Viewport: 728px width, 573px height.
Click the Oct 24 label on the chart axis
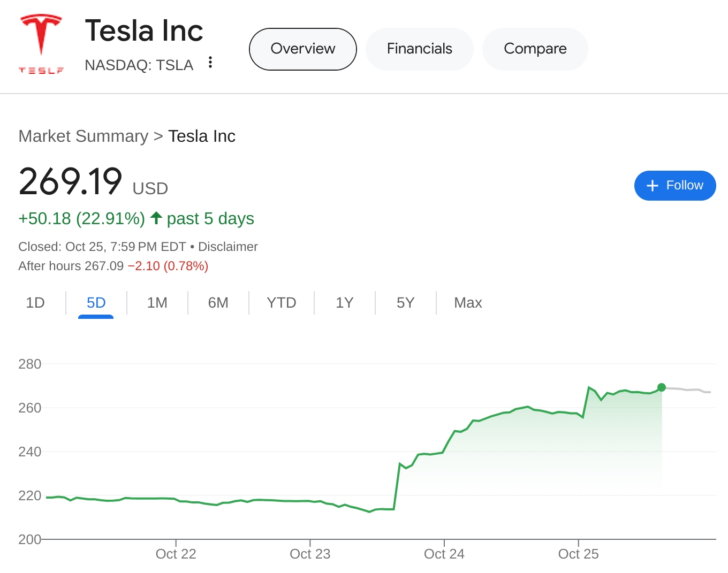click(x=444, y=554)
